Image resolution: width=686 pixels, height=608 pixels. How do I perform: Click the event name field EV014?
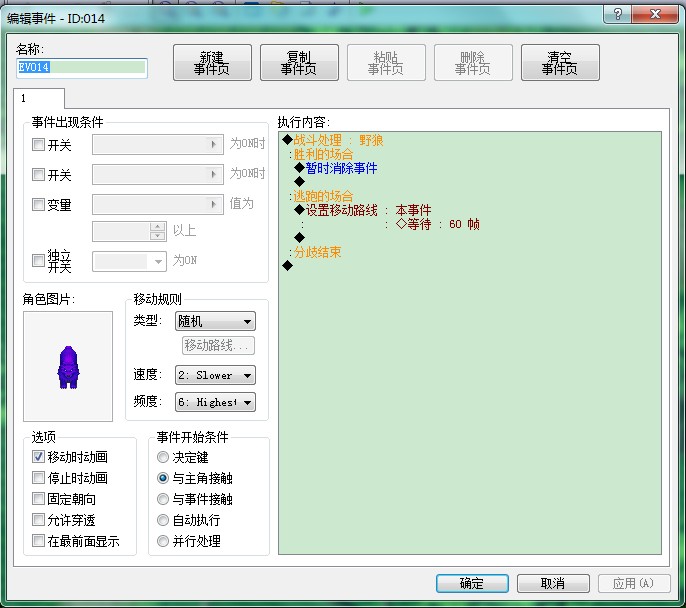pyautogui.click(x=82, y=68)
